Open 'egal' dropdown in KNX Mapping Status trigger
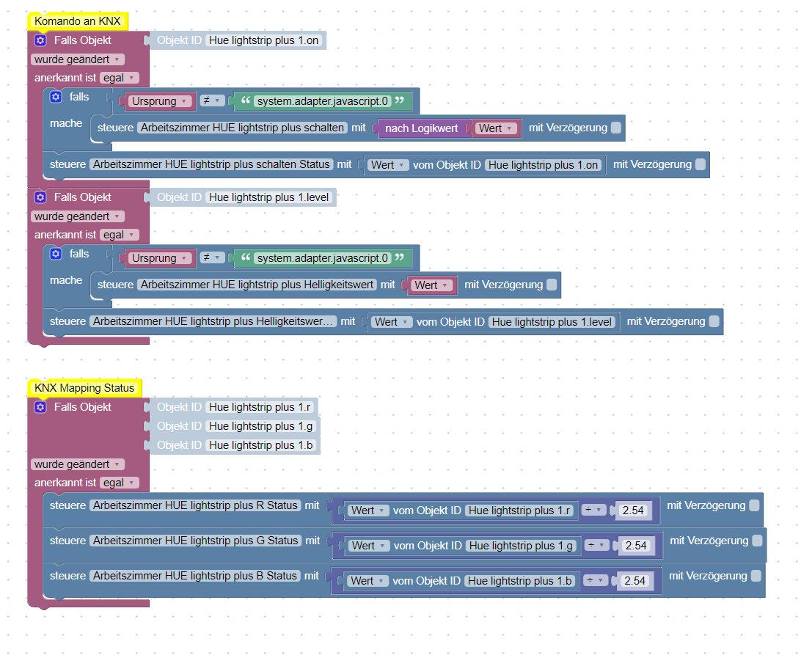Viewport: 812px width, 655px height. pyautogui.click(x=119, y=483)
